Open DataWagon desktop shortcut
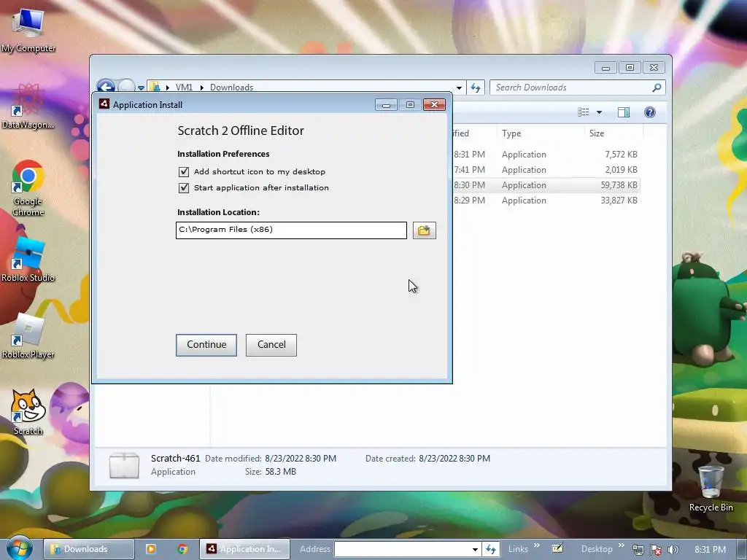747x560 pixels. point(28,106)
